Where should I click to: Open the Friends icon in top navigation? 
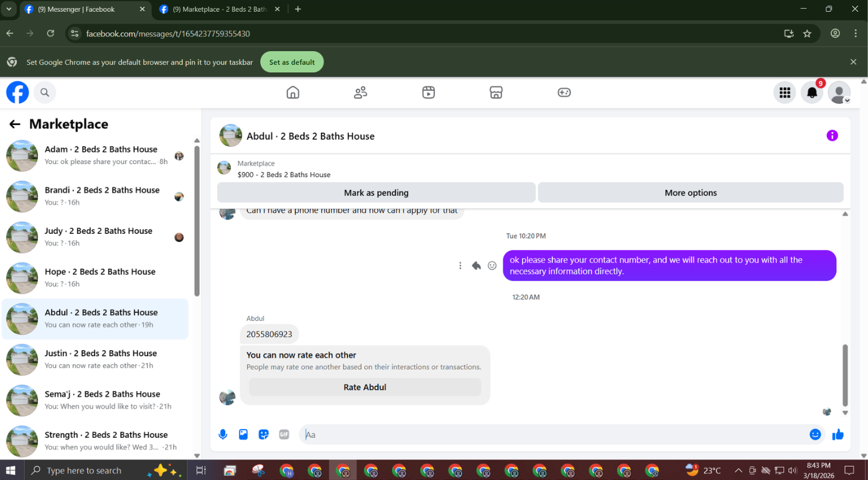click(x=361, y=93)
